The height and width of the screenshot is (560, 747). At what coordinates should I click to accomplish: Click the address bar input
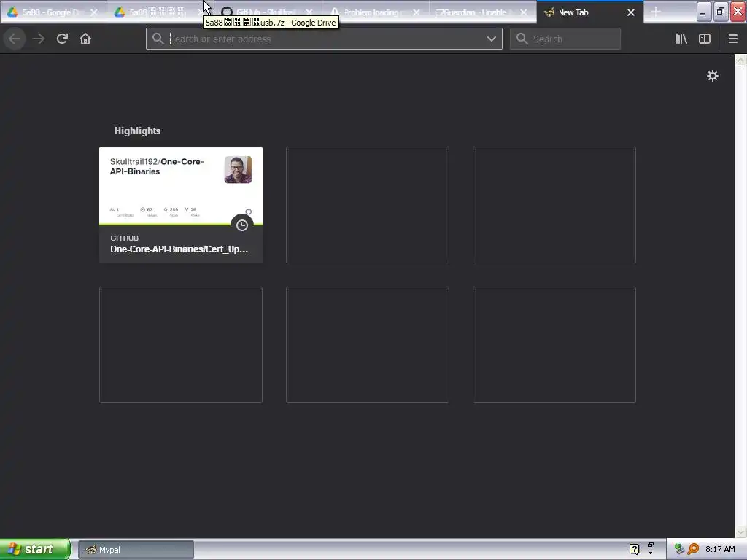coord(324,39)
